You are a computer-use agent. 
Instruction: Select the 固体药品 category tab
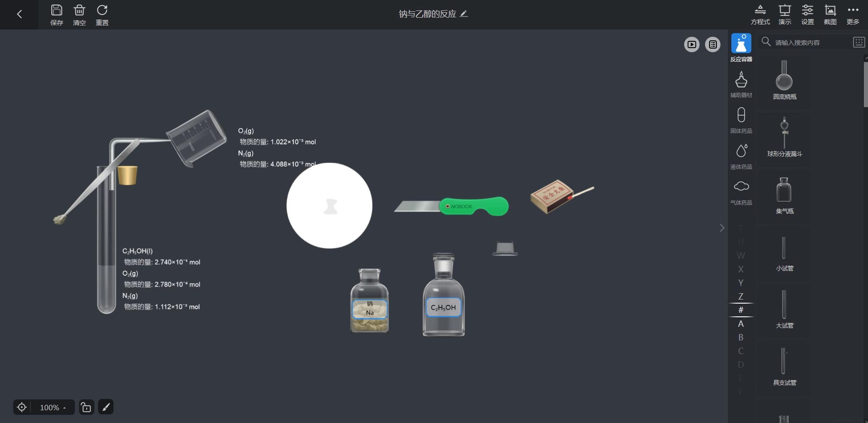tap(741, 120)
